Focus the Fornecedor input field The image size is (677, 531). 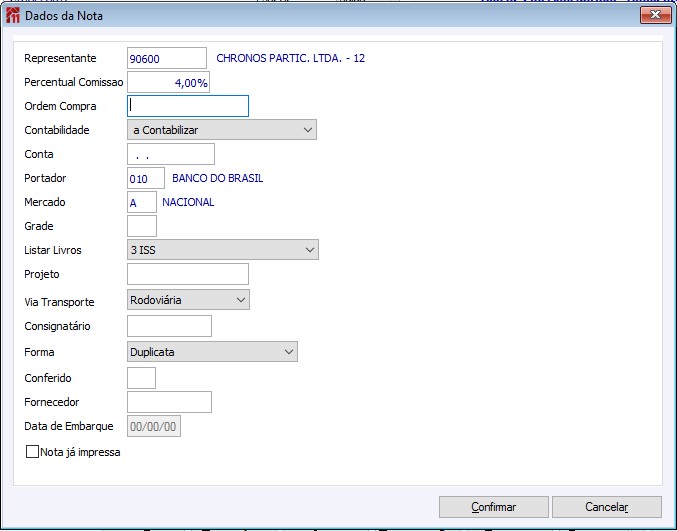[x=169, y=402]
